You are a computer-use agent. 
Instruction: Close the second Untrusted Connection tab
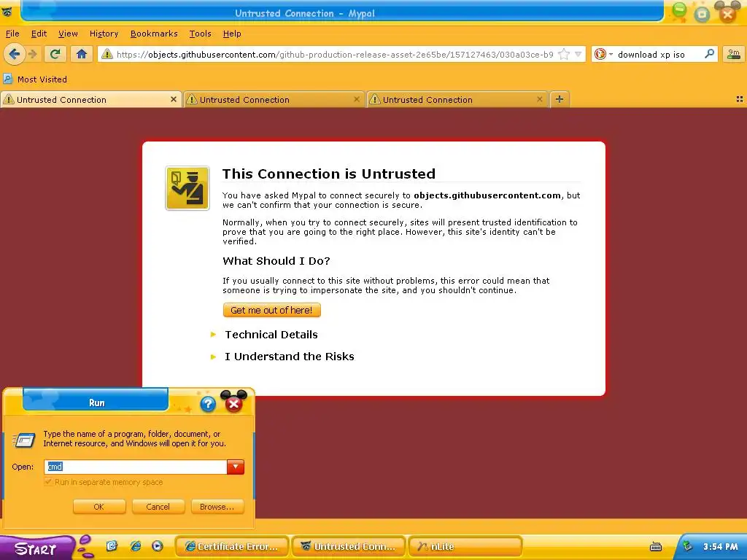tap(356, 99)
